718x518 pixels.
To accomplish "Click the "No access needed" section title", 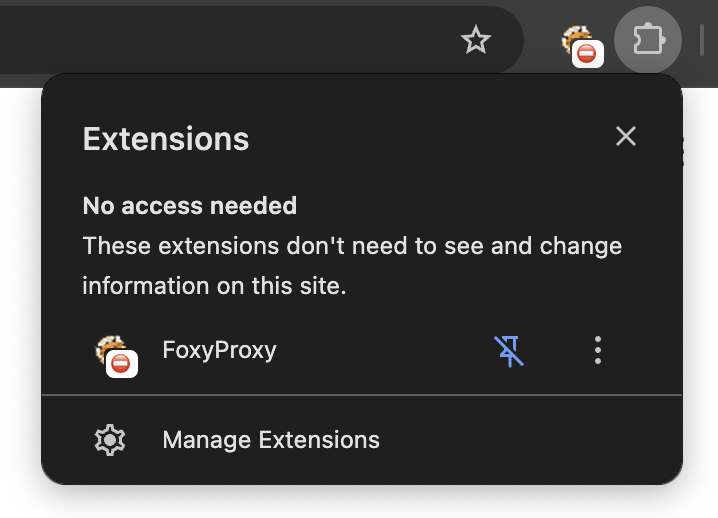I will (x=190, y=206).
